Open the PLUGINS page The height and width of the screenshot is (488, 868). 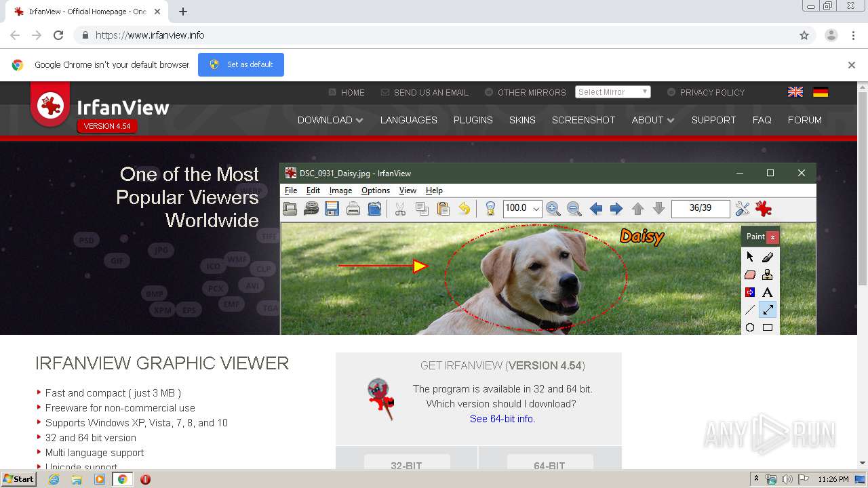[x=473, y=120]
